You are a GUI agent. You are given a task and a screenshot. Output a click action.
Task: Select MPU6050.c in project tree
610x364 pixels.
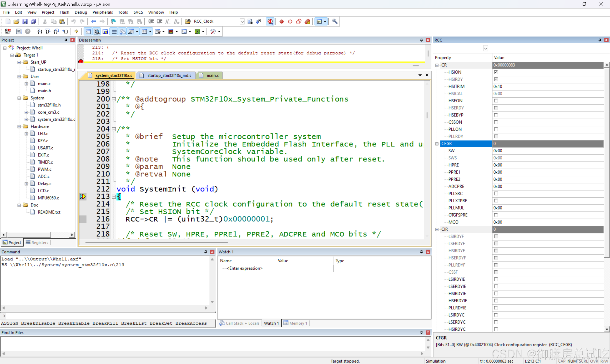(x=48, y=198)
